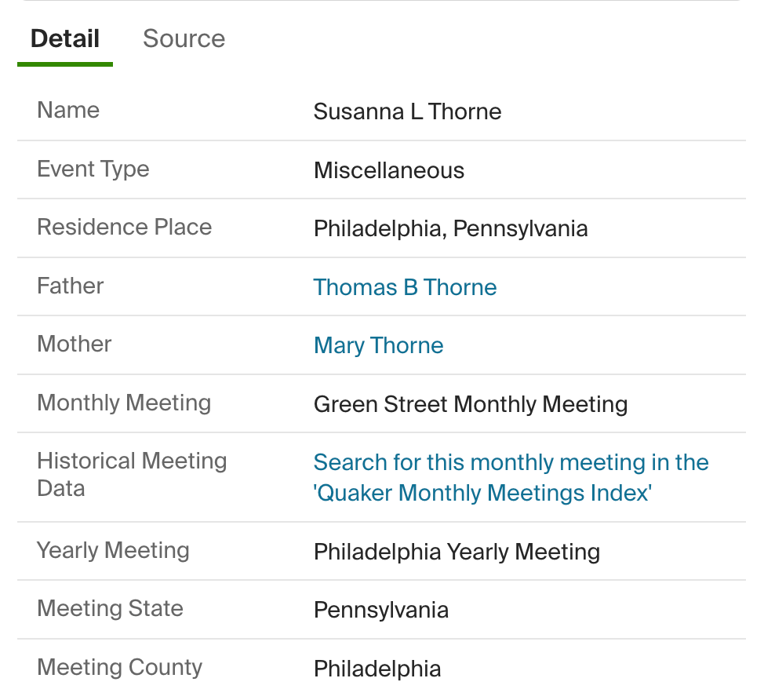Click Philadelphia Yearly Meeting value
This screenshot has width=775, height=700.
point(457,552)
